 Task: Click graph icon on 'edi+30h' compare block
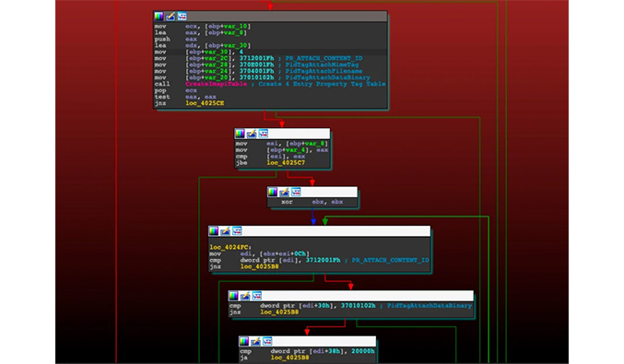(257, 296)
